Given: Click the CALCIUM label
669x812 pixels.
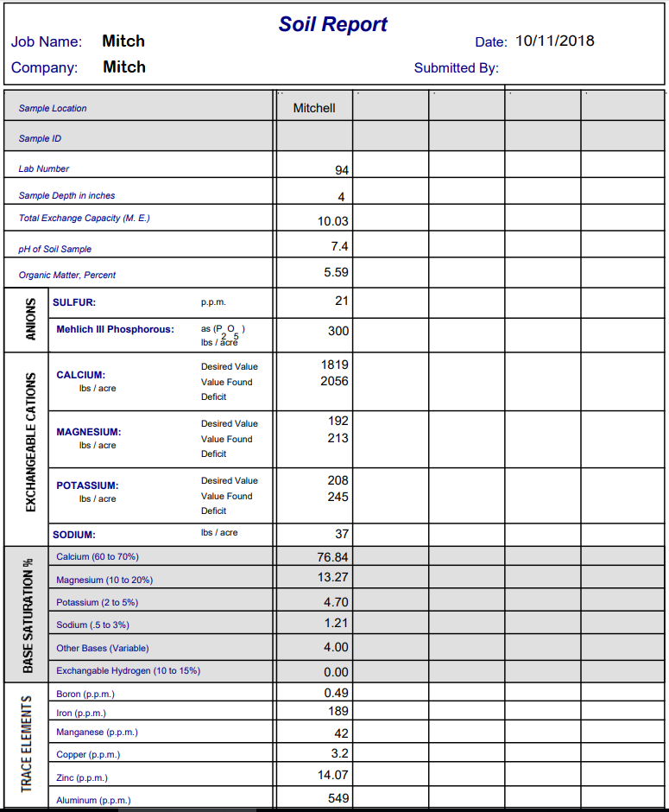Looking at the screenshot, I should (81, 375).
